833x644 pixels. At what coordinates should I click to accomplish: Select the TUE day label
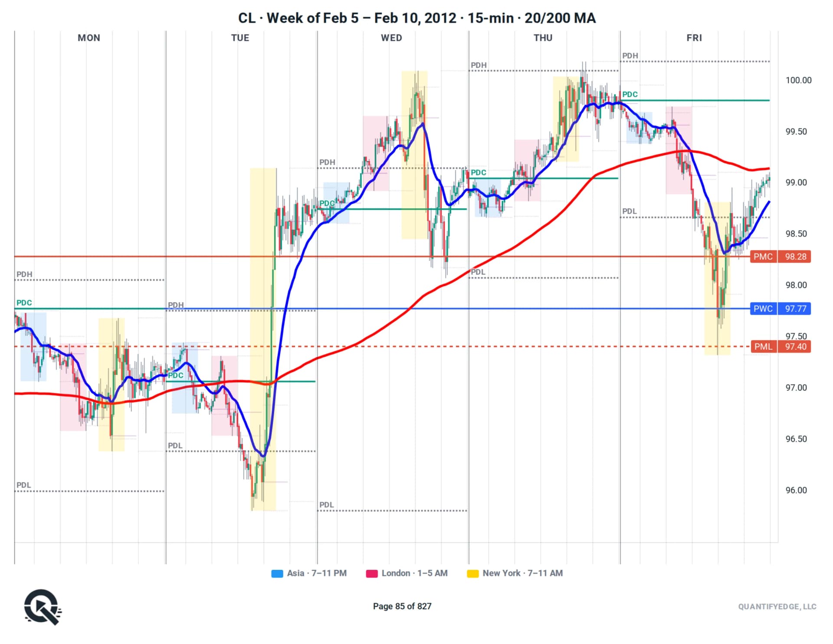coord(240,38)
